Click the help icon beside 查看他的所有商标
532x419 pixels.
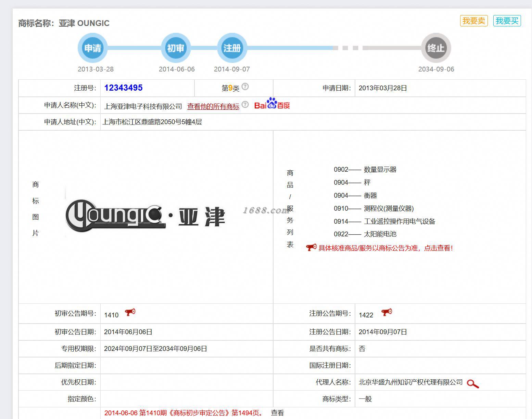[245, 104]
